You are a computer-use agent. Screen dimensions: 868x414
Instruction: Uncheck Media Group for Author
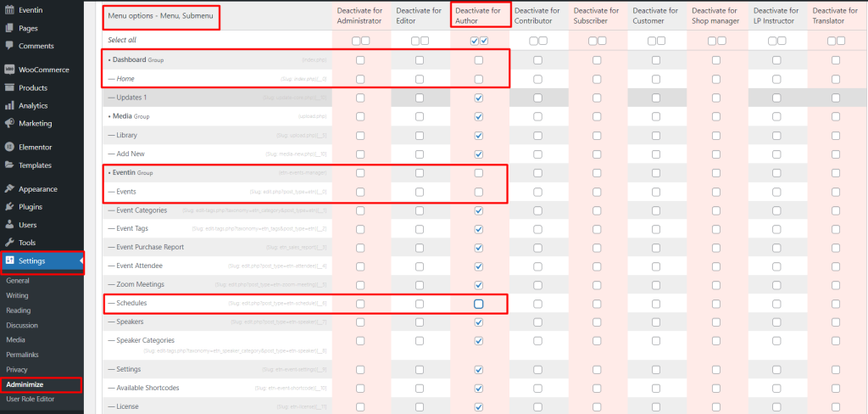pyautogui.click(x=479, y=116)
